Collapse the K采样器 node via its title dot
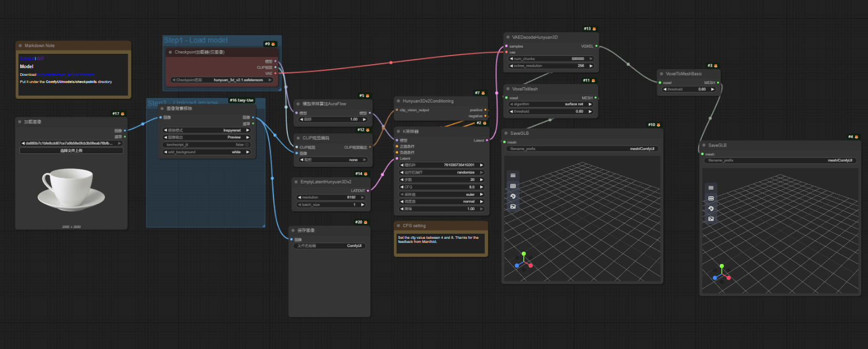Image resolution: width=868 pixels, height=349 pixels. pos(398,132)
